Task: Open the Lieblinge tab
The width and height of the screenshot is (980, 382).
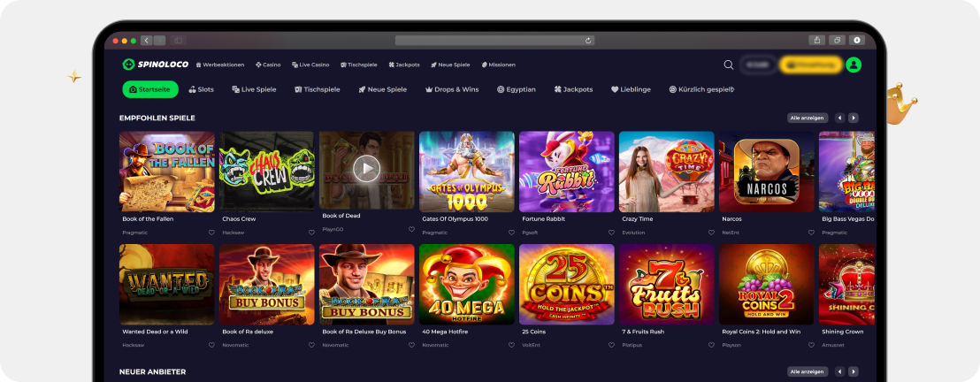Action: [631, 89]
